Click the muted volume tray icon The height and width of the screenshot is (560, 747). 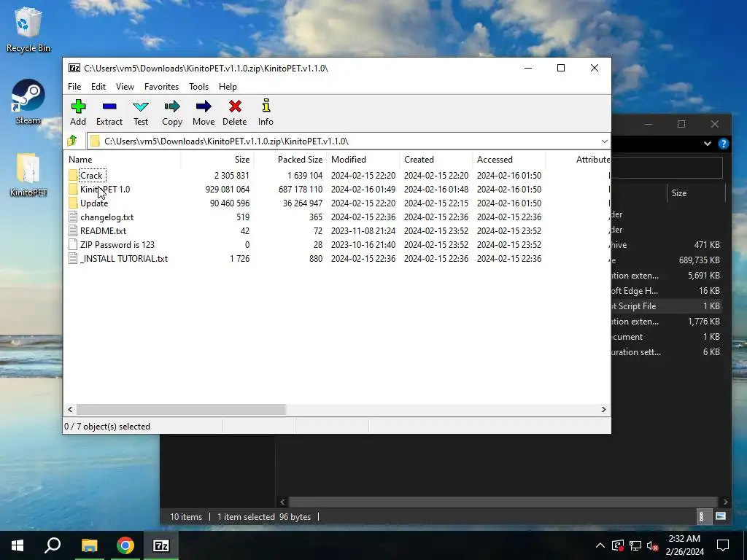point(653,545)
